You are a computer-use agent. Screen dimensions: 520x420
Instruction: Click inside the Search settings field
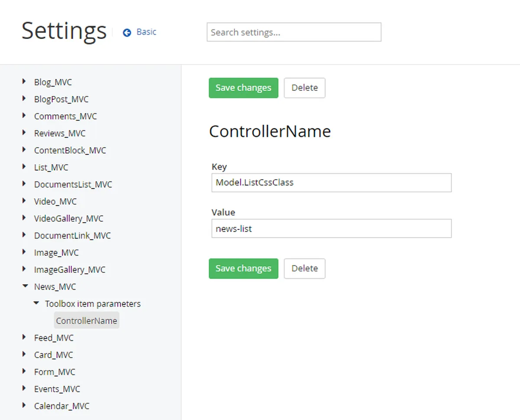click(294, 32)
